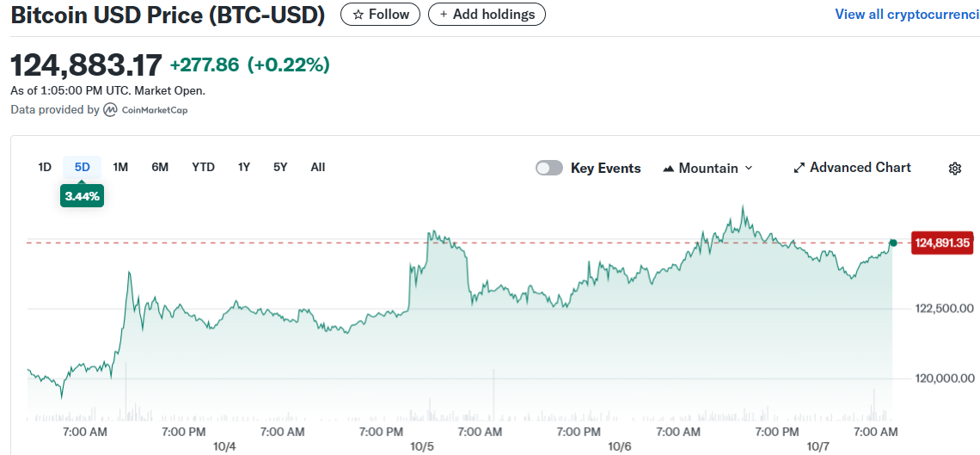Open View all cryptocurrencies link

pyautogui.click(x=907, y=15)
